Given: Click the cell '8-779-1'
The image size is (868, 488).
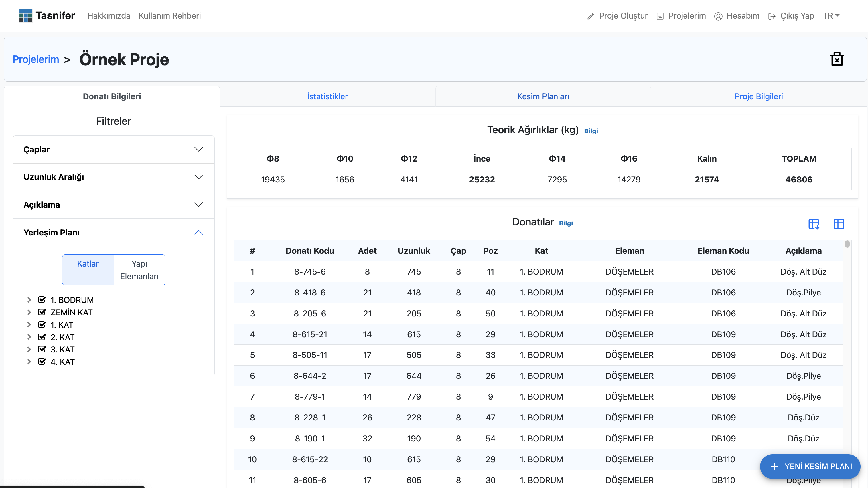Looking at the screenshot, I should 310,396.
